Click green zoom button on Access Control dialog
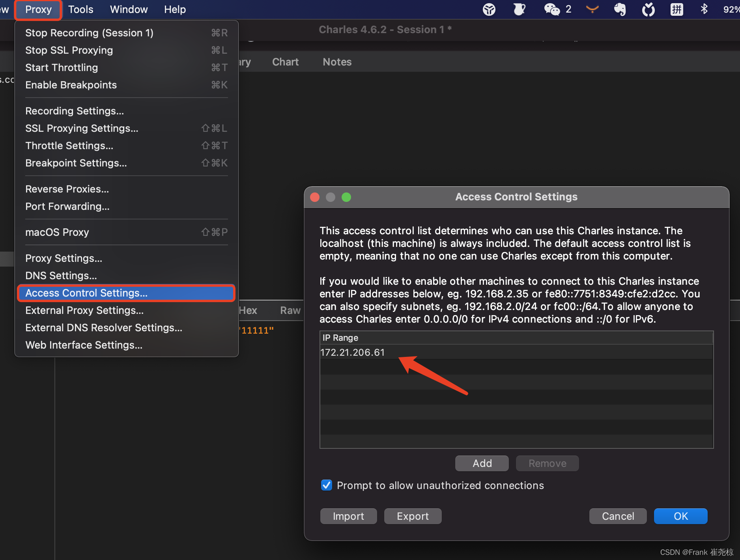Screen dimensions: 740x560 (346, 197)
